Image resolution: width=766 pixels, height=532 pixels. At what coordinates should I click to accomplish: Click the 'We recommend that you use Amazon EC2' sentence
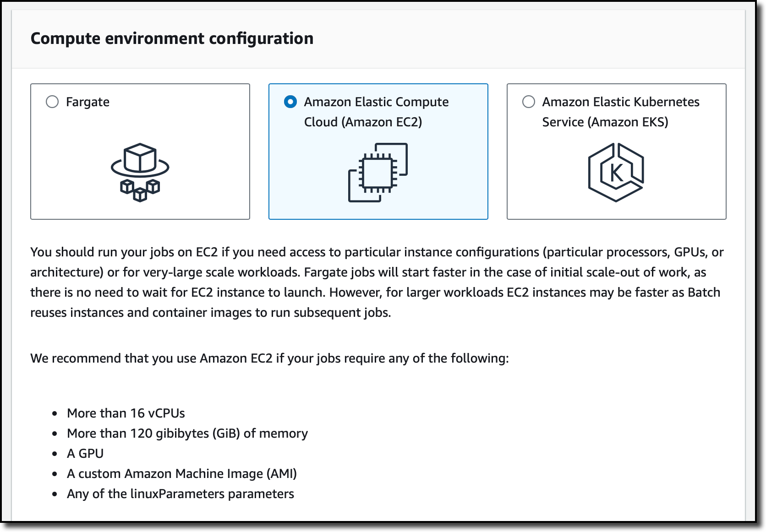click(x=269, y=358)
